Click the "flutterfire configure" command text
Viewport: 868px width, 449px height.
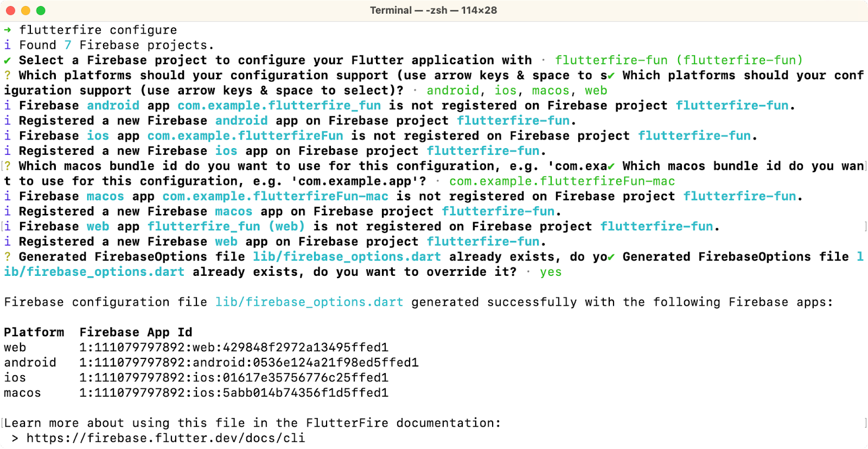click(98, 30)
